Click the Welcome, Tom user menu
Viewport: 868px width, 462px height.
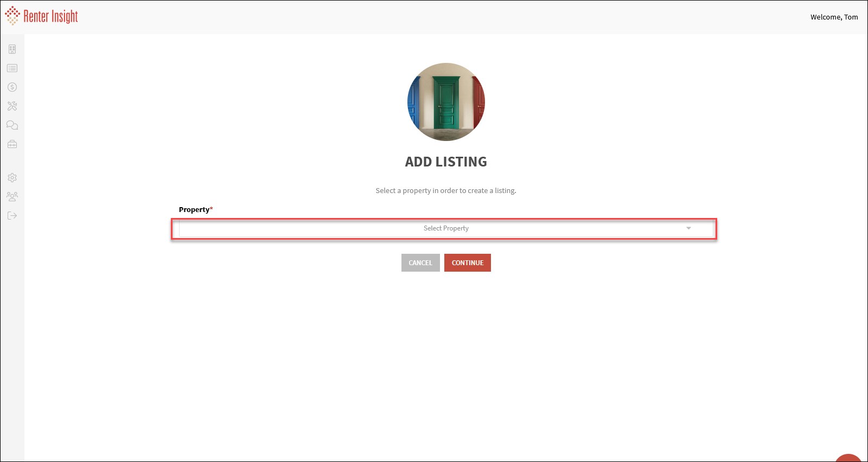coord(834,17)
